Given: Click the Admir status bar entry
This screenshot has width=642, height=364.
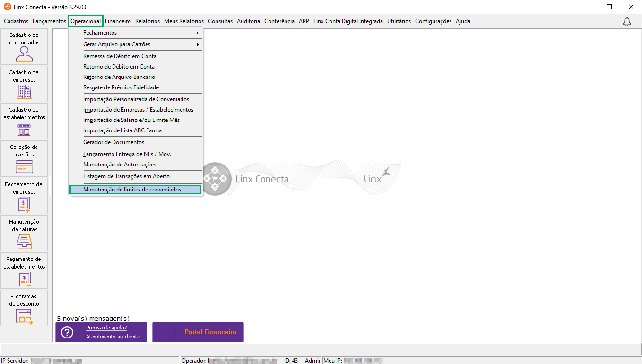Looking at the screenshot, I should (313, 360).
